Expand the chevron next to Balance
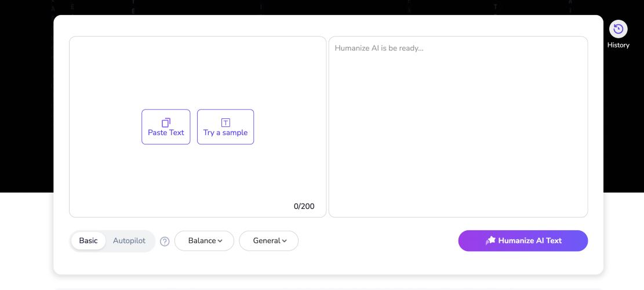Image resolution: width=644 pixels, height=290 pixels. pyautogui.click(x=220, y=241)
